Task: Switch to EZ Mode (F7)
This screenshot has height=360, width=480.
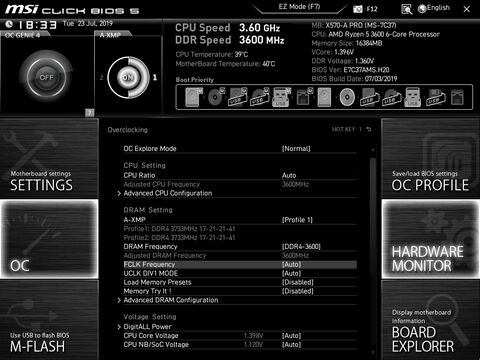Action: [299, 7]
